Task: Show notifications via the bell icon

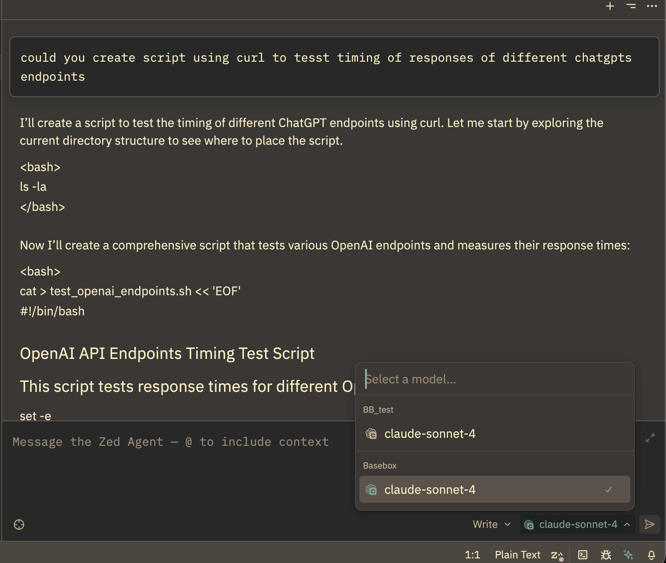Action: (x=651, y=555)
